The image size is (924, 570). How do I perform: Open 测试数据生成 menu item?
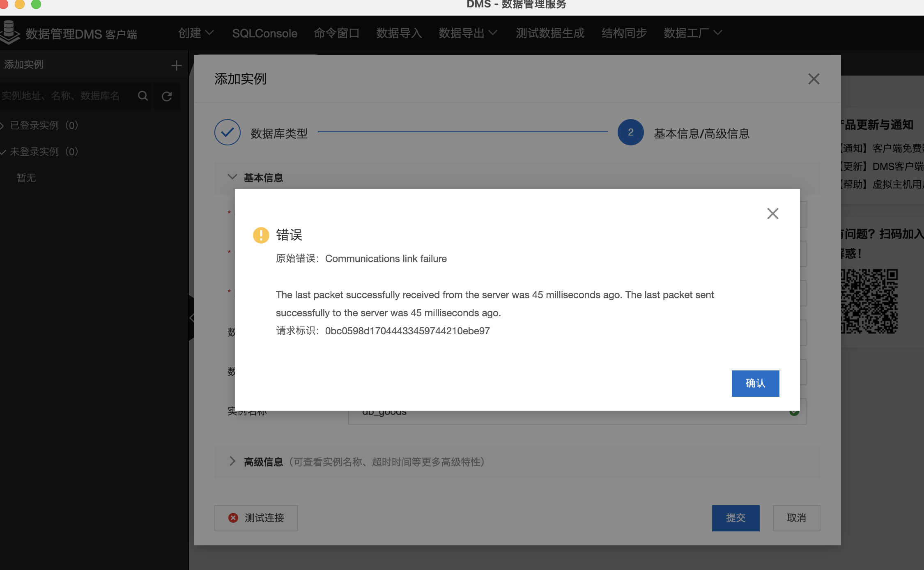coord(550,33)
